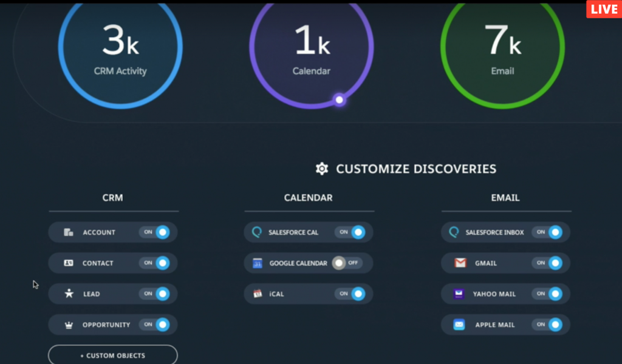This screenshot has height=364, width=622.
Task: Turn off the iCal toggle
Action: pos(350,294)
